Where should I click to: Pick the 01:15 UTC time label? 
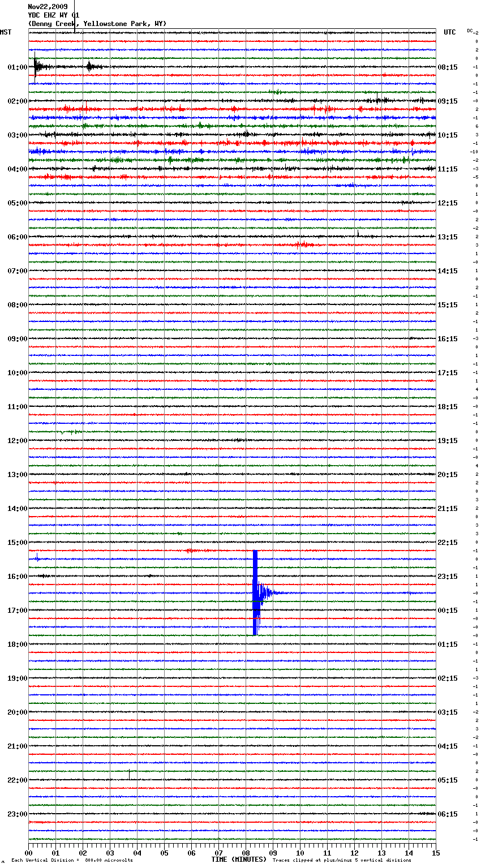click(x=448, y=644)
